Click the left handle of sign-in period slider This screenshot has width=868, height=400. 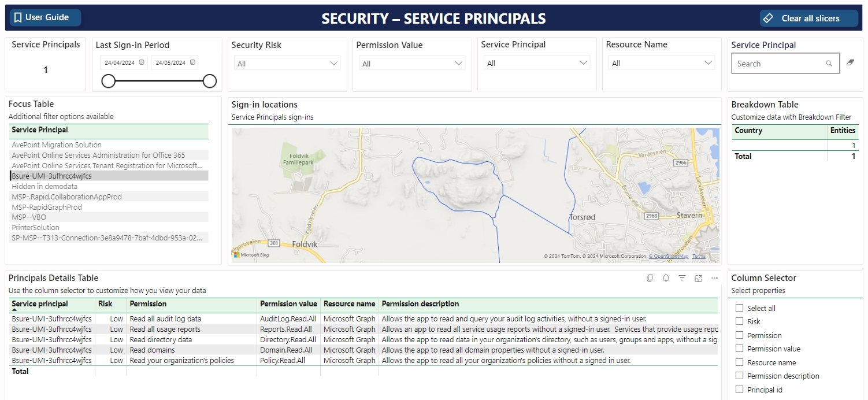pos(109,81)
